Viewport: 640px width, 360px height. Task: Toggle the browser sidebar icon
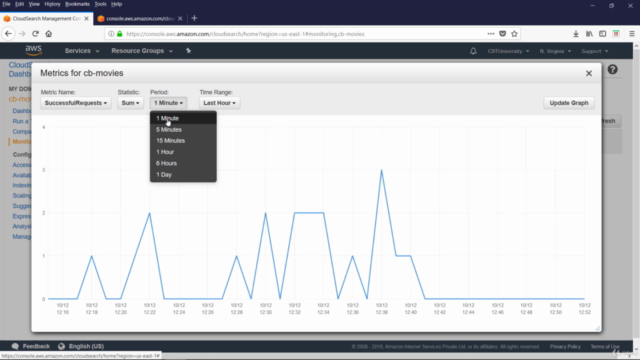(x=602, y=34)
